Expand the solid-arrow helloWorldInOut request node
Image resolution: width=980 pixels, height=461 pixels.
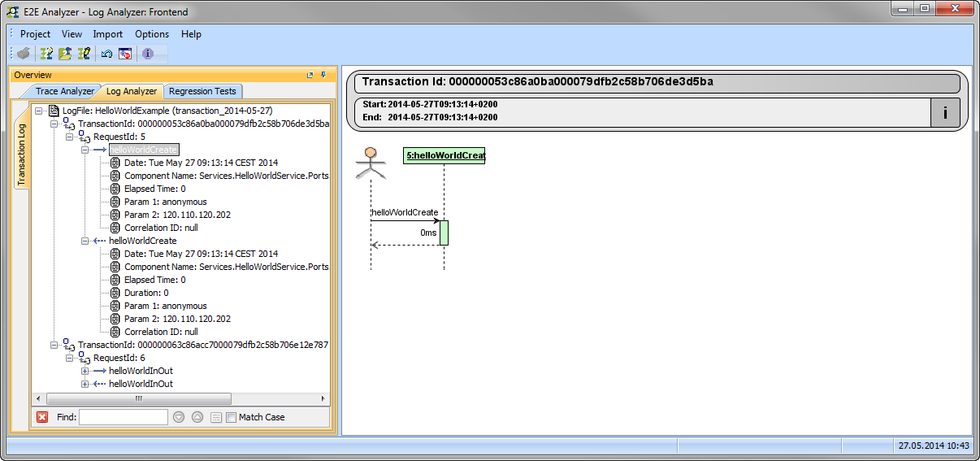point(85,371)
